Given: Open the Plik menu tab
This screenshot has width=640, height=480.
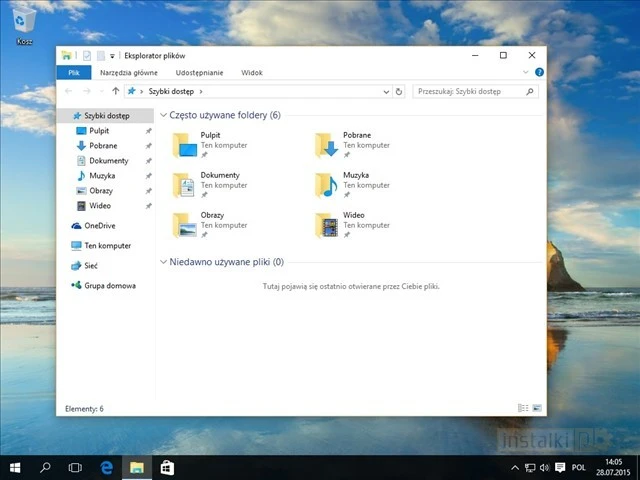Looking at the screenshot, I should click(x=74, y=73).
